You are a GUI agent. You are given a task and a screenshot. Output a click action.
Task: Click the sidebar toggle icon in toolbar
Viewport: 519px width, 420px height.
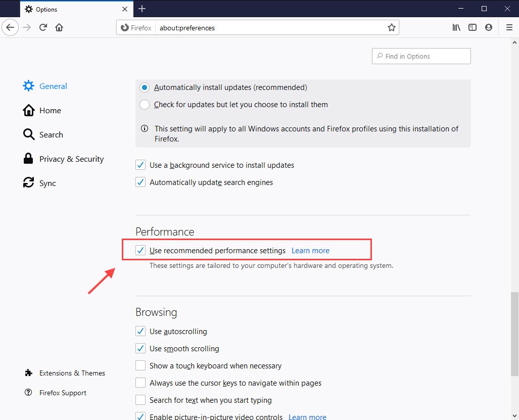(x=472, y=27)
